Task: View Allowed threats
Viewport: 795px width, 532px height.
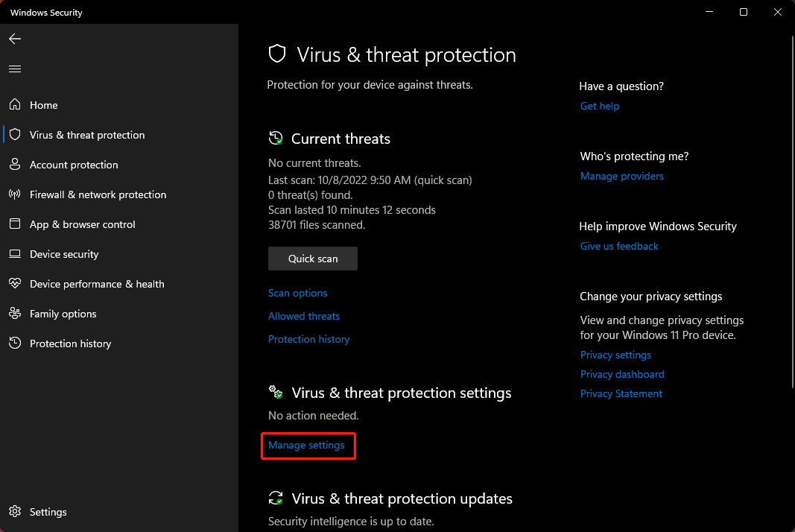Action: coord(304,316)
